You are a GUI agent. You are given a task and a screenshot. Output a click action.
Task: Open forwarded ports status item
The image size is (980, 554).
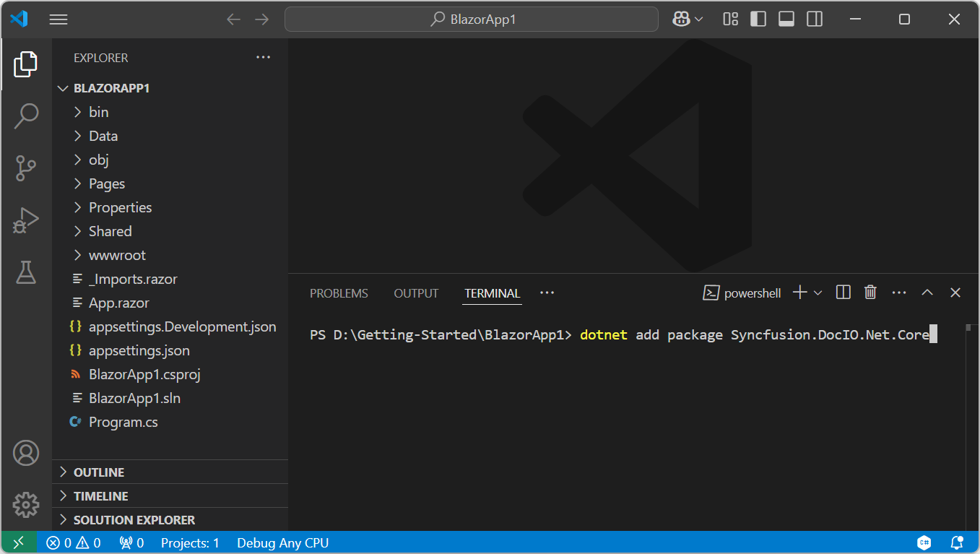click(x=132, y=542)
